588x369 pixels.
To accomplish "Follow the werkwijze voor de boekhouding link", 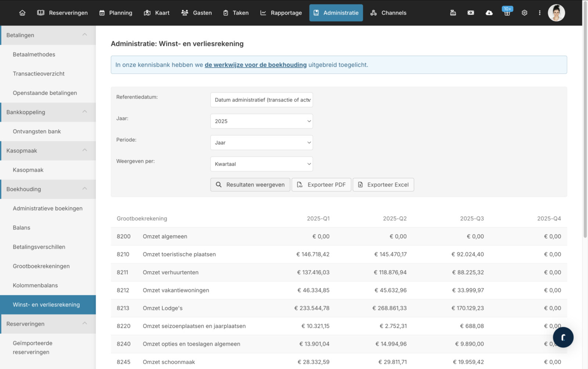I will [x=256, y=65].
